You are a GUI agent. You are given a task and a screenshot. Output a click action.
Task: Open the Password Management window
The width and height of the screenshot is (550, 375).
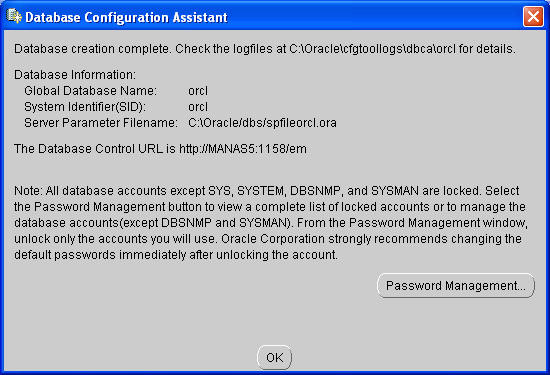(456, 286)
